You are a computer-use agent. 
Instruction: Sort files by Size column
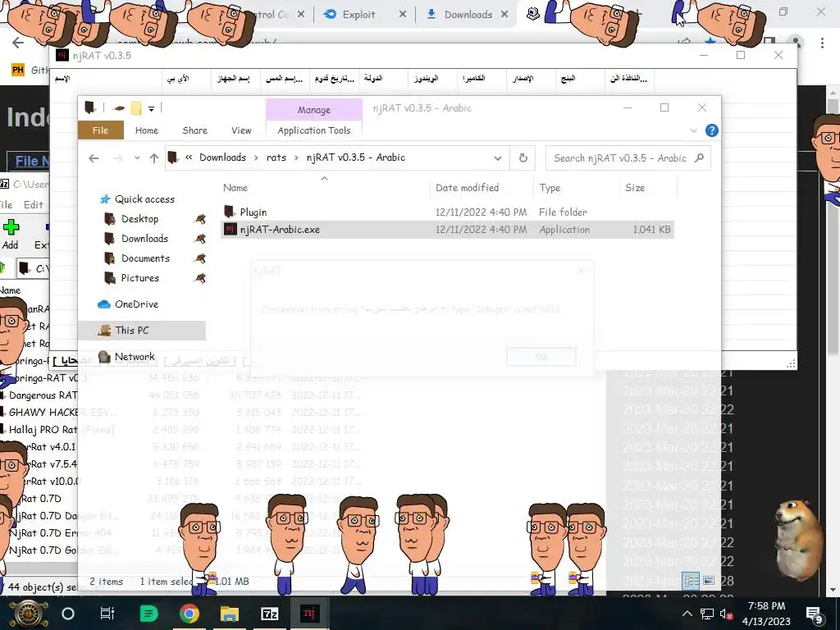(635, 188)
